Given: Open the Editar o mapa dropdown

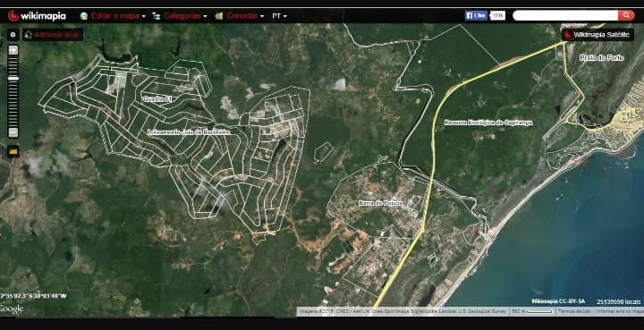Looking at the screenshot, I should [x=118, y=16].
